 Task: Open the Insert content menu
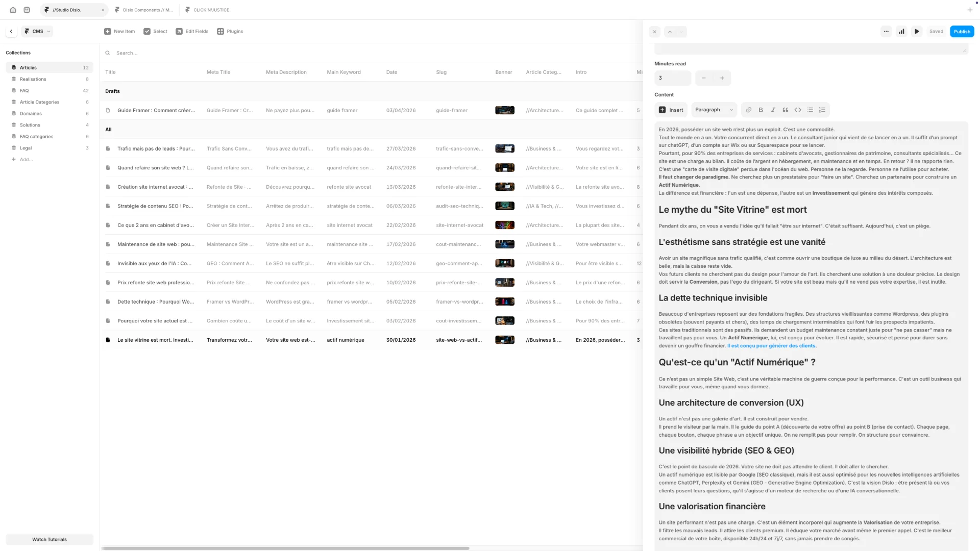pyautogui.click(x=671, y=110)
